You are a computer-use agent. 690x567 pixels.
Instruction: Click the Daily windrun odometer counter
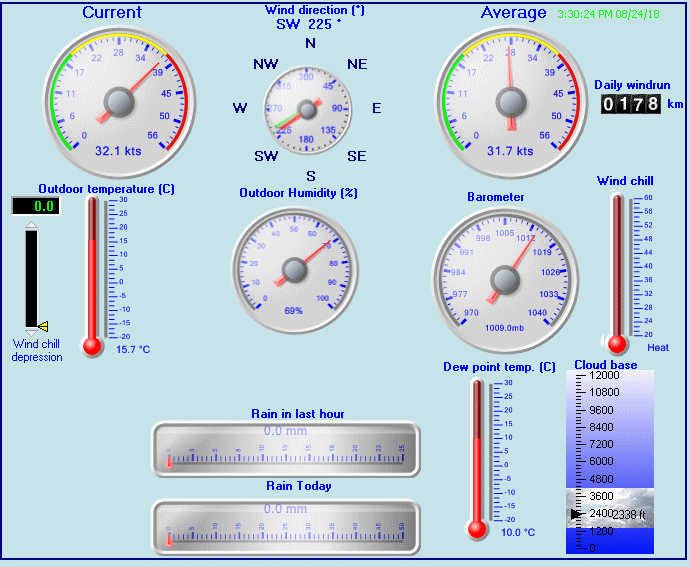click(x=631, y=104)
